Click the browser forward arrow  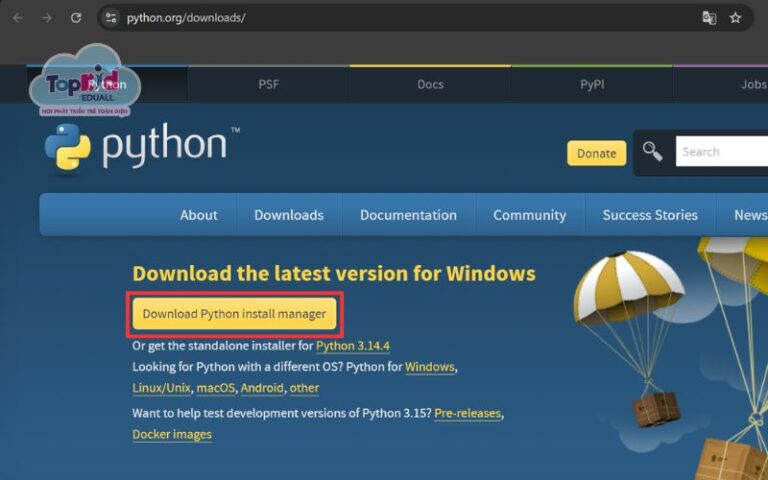coord(47,18)
